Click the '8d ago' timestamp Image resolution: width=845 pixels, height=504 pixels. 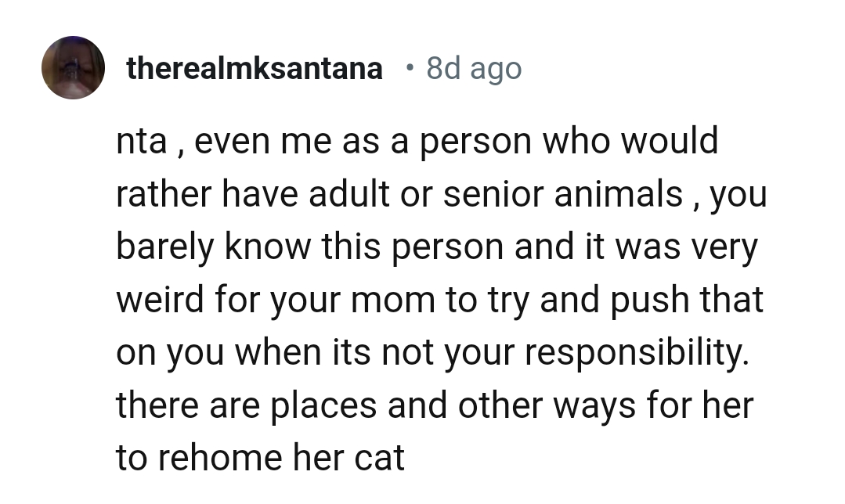coord(474,70)
